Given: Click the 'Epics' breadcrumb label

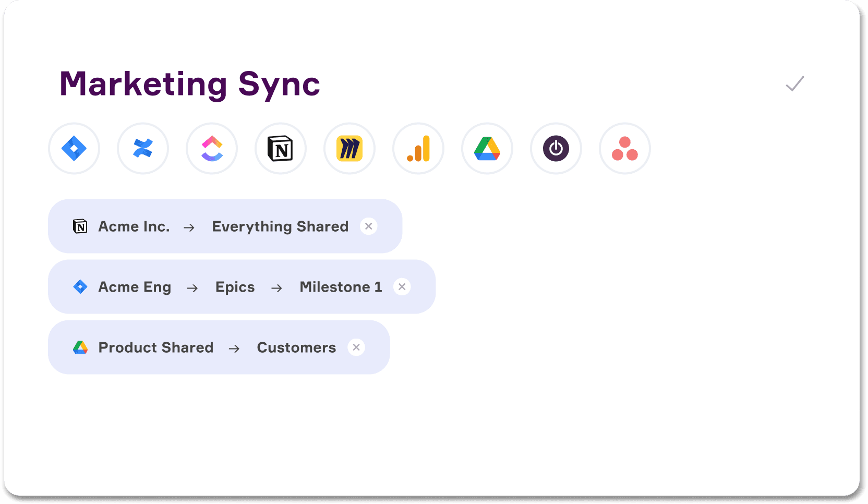Looking at the screenshot, I should tap(235, 287).
